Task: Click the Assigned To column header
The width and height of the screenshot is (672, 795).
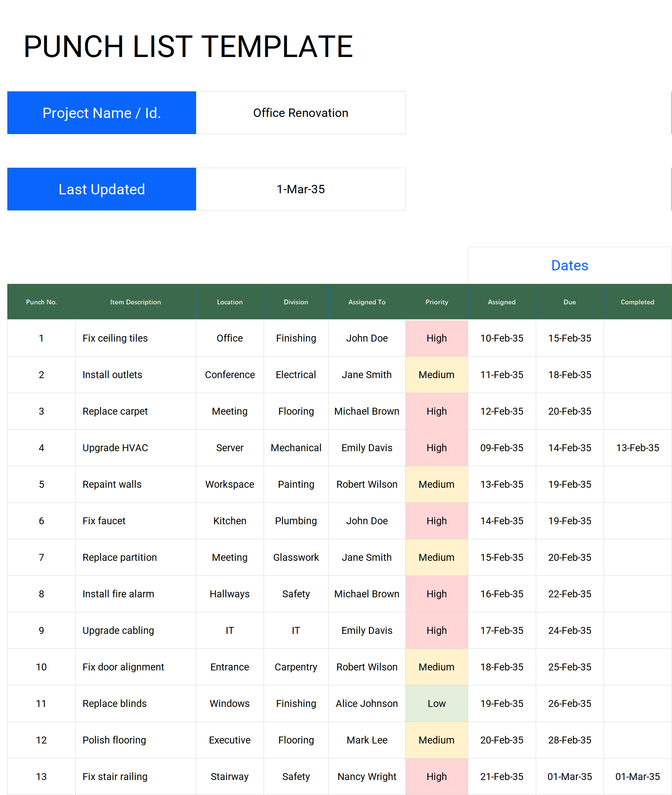Action: 367,302
